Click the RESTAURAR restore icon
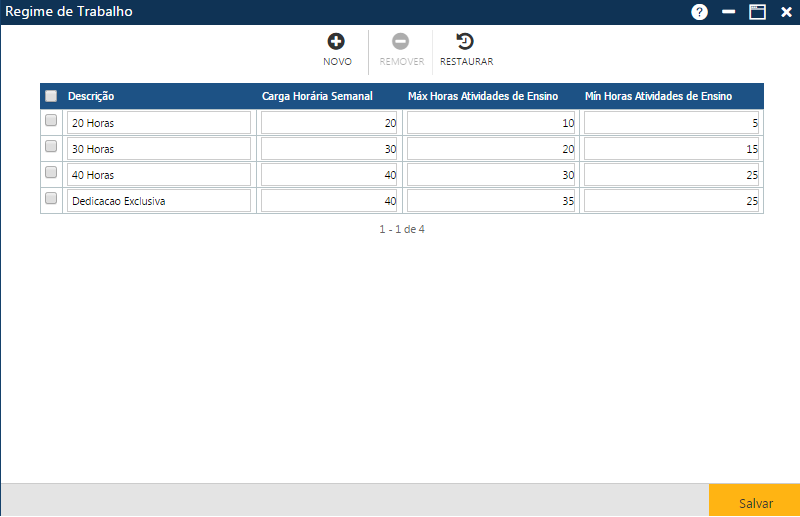Viewport: 800px width, 517px height. tap(465, 42)
